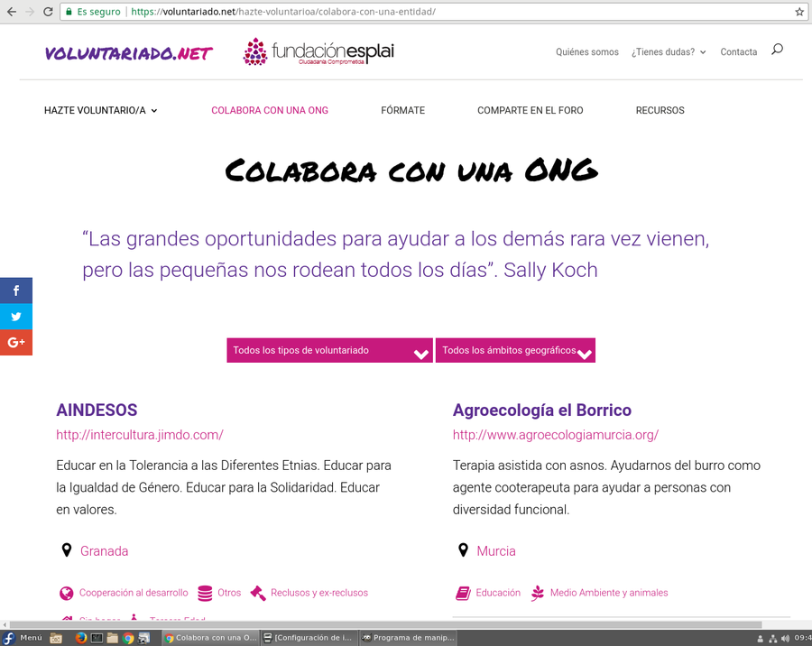Screen dimensions: 812x646
Task: Expand the '¿Tienes dudas?' menu
Action: coord(668,52)
